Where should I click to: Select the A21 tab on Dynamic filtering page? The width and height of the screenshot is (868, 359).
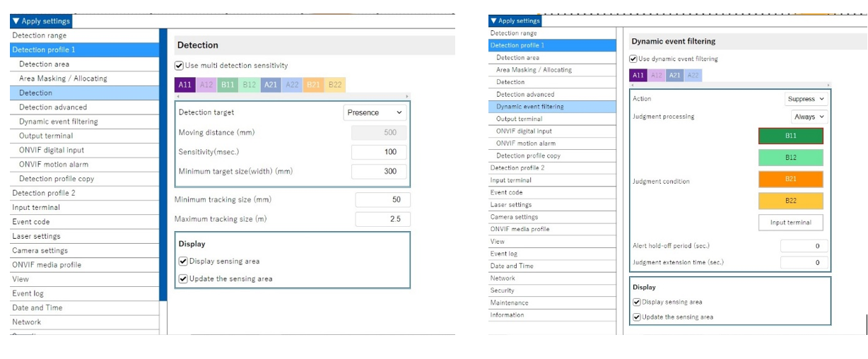[x=675, y=76]
